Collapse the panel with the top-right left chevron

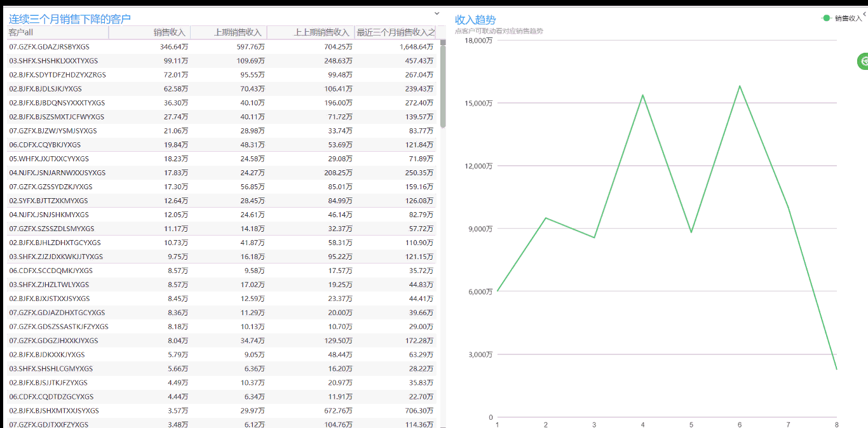(864, 14)
